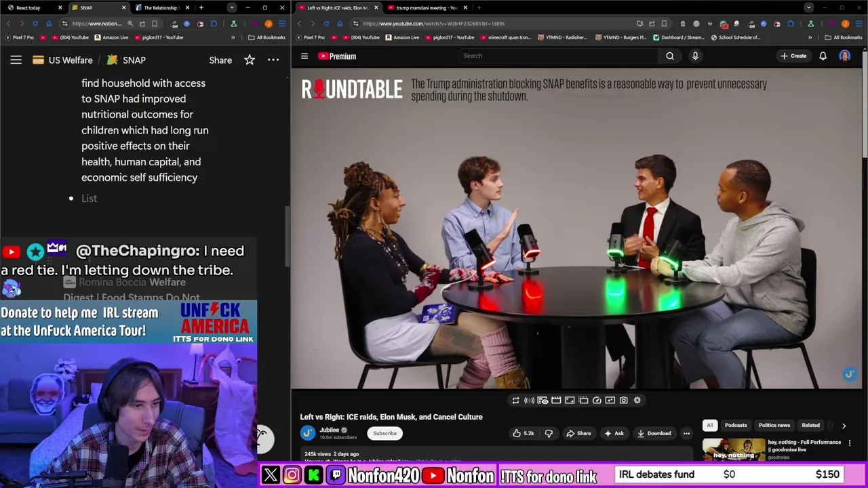Dislike the video with thumbs down
Viewport: 868px width, 488px height.
pyautogui.click(x=549, y=433)
